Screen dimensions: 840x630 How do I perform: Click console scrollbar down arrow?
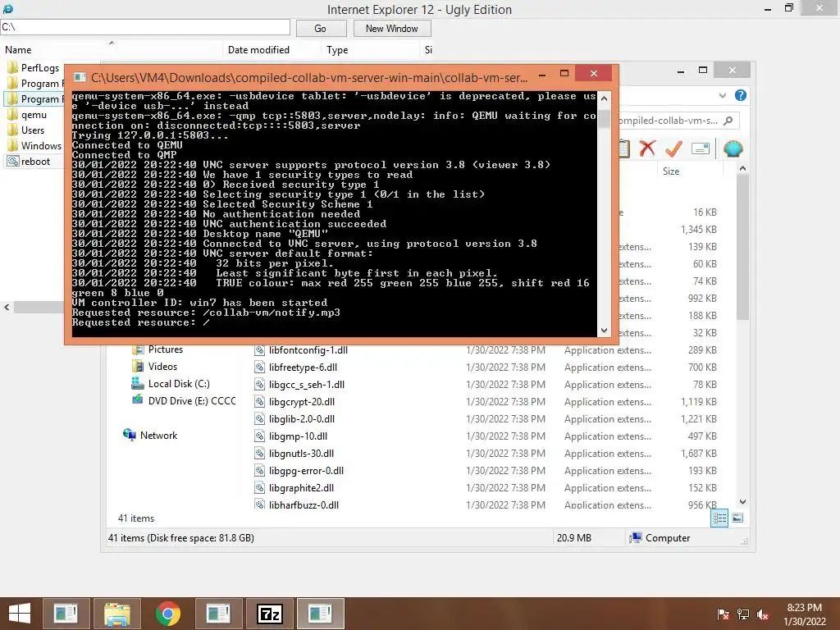point(605,331)
